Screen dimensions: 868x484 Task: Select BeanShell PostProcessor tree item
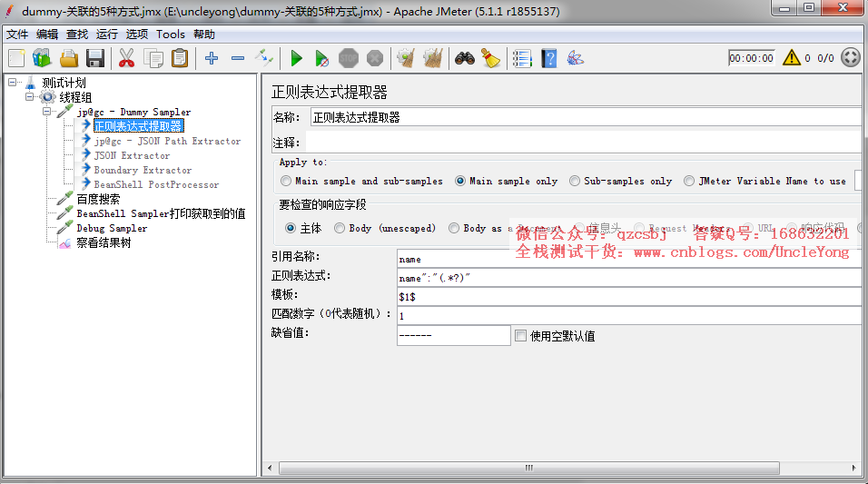156,184
